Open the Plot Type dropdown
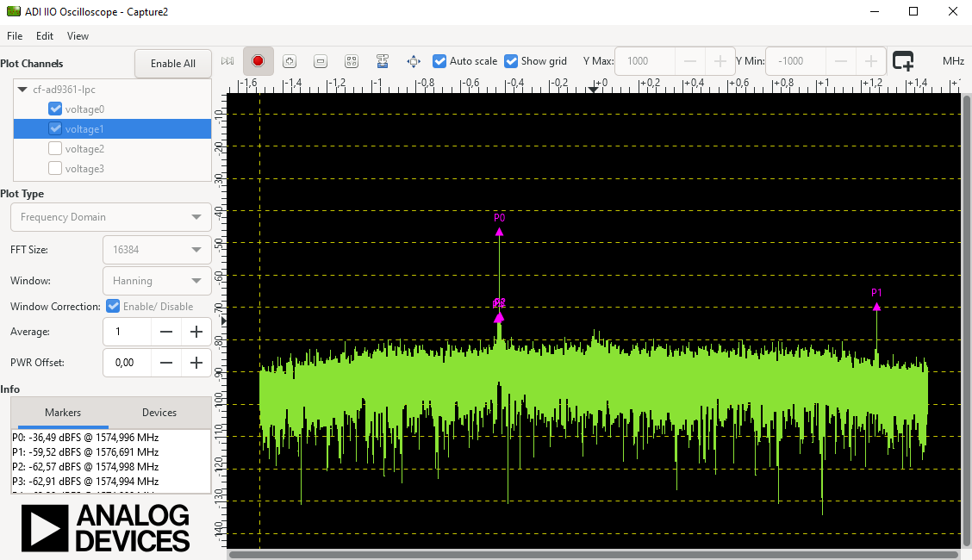Image resolution: width=972 pixels, height=560 pixels. tap(110, 217)
